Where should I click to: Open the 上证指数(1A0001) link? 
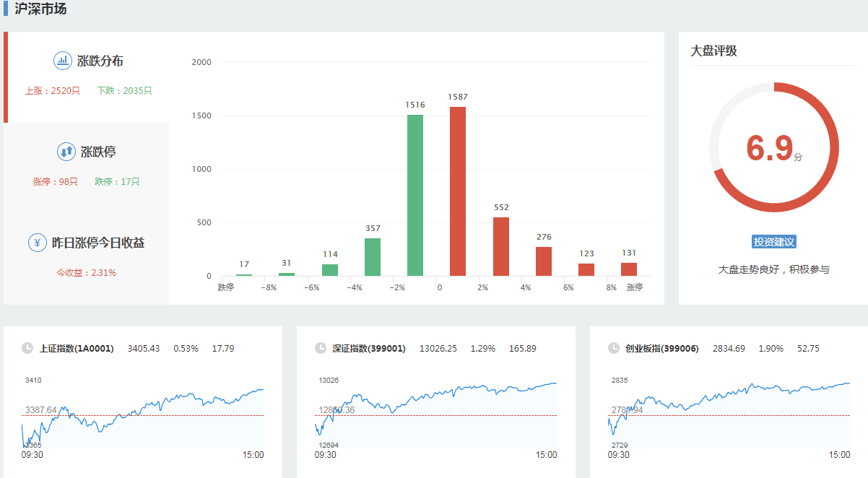[x=77, y=349]
